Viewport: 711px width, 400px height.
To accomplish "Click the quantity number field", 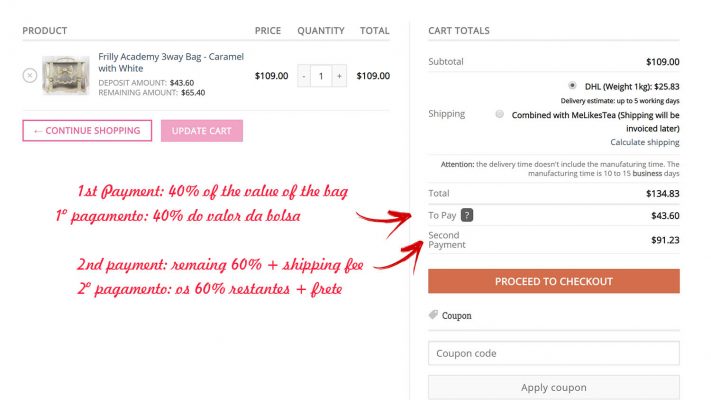I will point(321,76).
